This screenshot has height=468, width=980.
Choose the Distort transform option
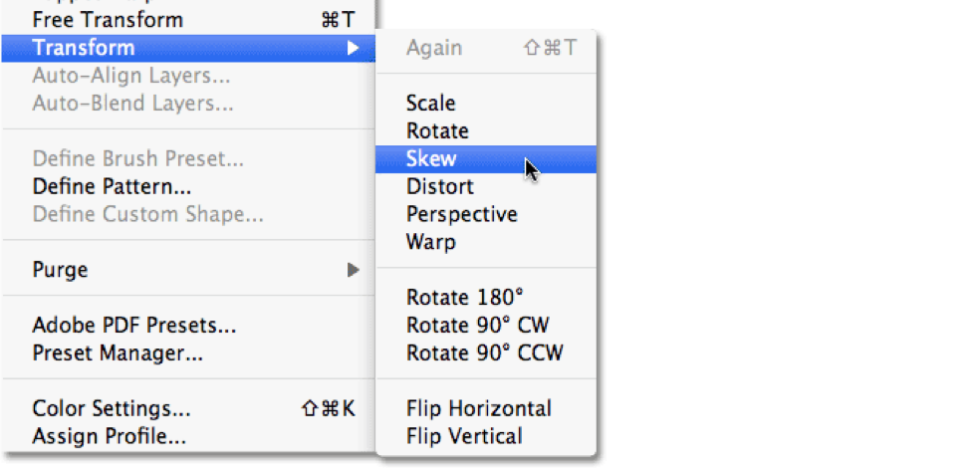pos(439,186)
